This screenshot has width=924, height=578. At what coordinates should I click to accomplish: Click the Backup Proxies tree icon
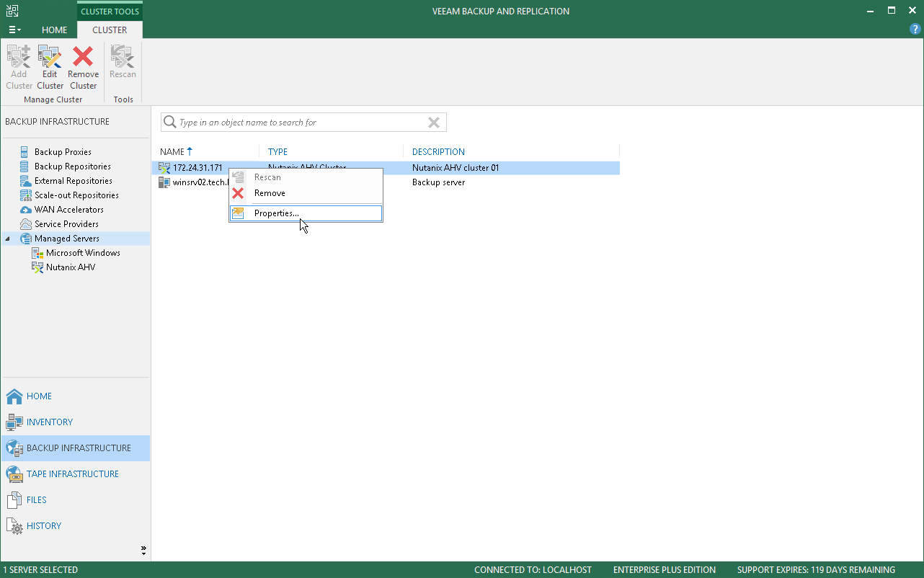(x=26, y=152)
